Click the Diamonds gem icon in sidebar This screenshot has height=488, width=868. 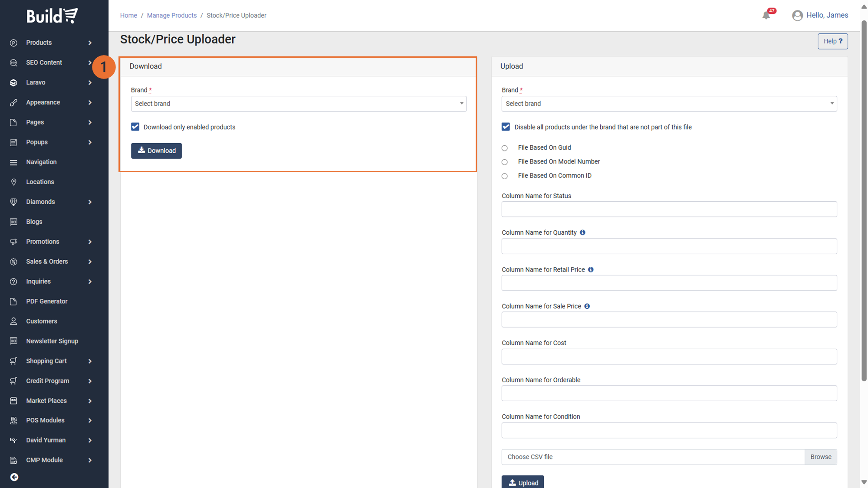pyautogui.click(x=13, y=202)
